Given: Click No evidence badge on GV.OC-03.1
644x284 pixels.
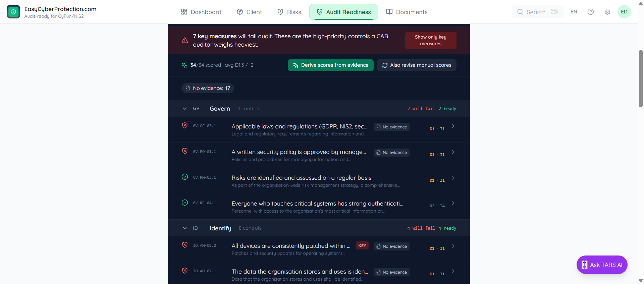Looking at the screenshot, I should [x=391, y=127].
